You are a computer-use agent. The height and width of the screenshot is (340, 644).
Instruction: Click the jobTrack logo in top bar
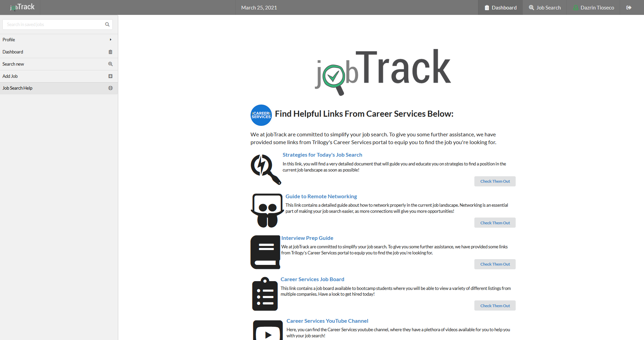click(22, 7)
